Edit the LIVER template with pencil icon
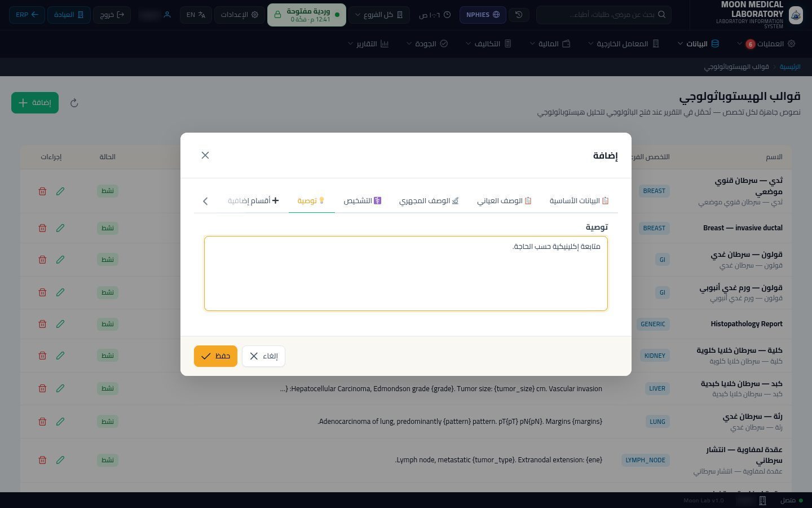Viewport: 812px width, 508px height. pyautogui.click(x=60, y=388)
